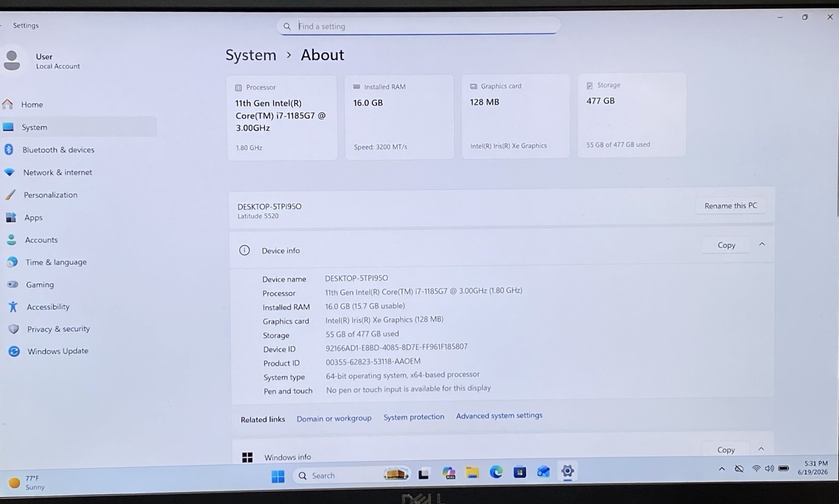Click the 16.0 GB (15.7 GB usable) text

click(365, 306)
